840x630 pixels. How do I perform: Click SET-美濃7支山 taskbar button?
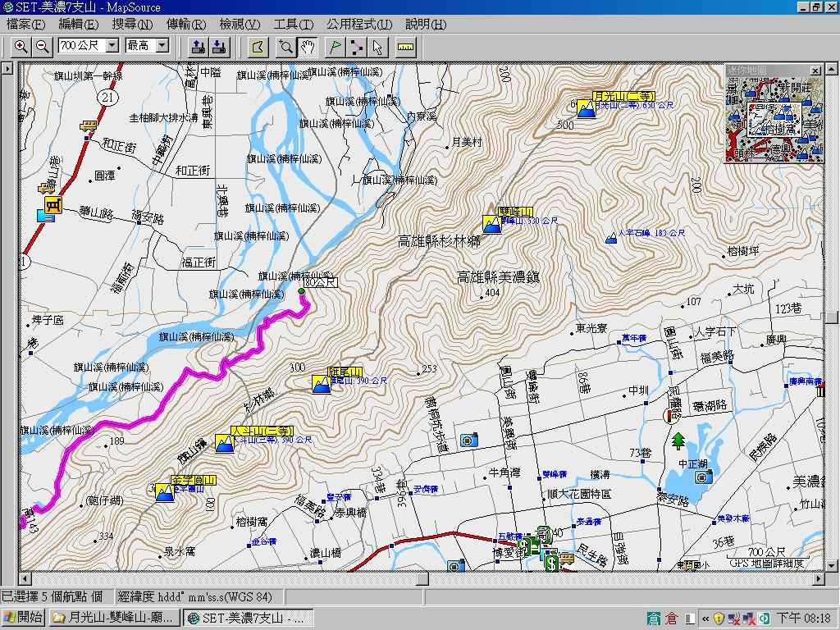click(x=248, y=618)
